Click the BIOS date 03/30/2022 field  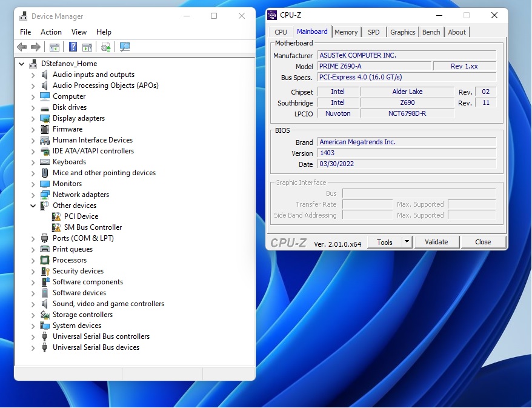click(407, 164)
